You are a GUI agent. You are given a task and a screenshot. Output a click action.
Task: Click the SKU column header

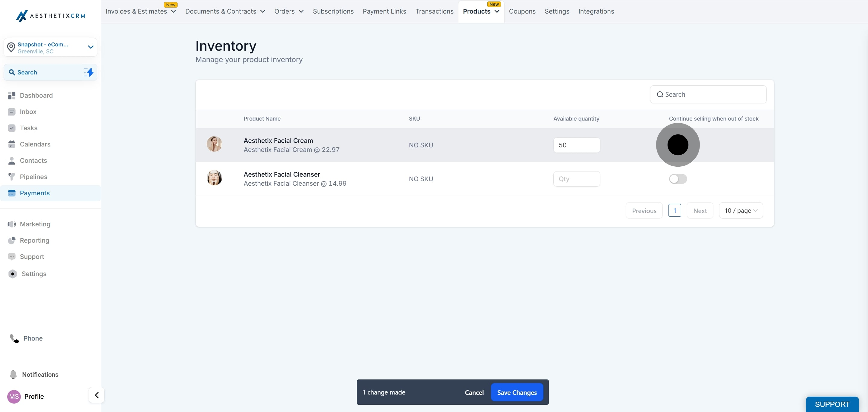click(x=414, y=118)
